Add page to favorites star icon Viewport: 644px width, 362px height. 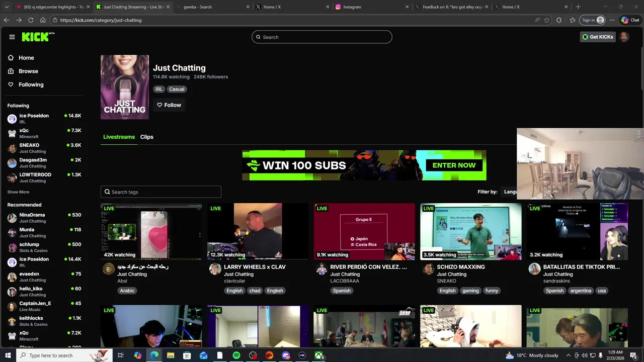547,20
